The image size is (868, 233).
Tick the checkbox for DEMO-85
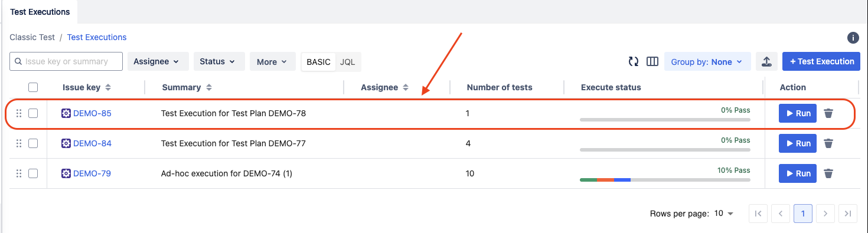pyautogui.click(x=33, y=113)
